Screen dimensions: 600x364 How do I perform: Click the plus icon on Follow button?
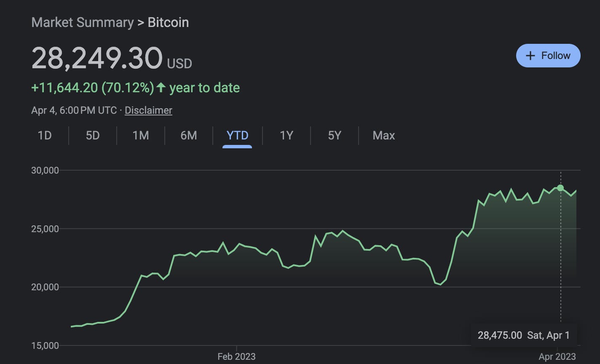click(x=530, y=55)
